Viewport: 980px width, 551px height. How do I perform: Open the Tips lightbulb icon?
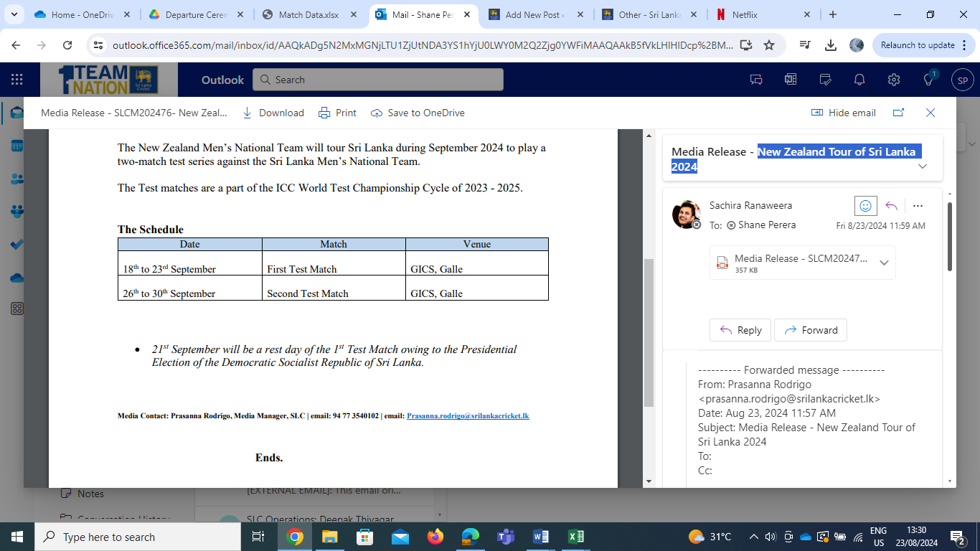928,80
